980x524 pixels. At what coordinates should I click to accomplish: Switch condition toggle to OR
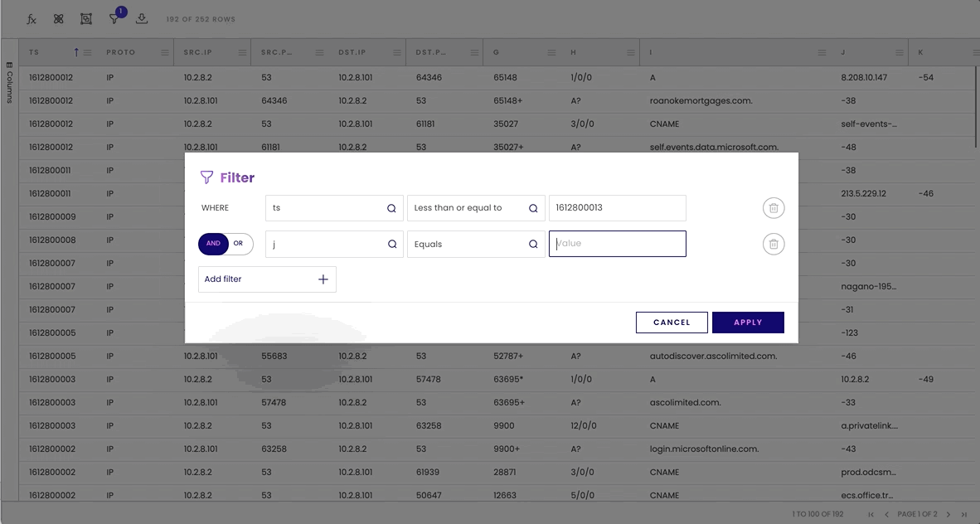[x=239, y=244]
